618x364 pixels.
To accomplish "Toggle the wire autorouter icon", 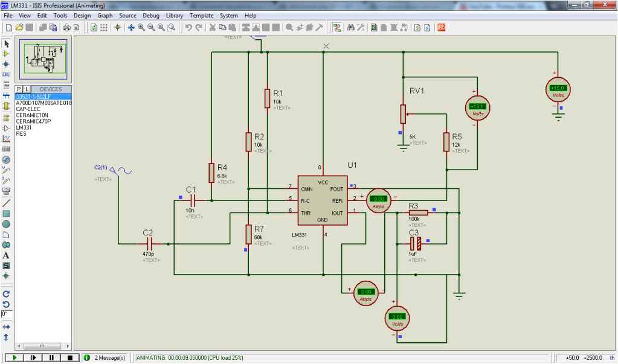I will tap(337, 28).
